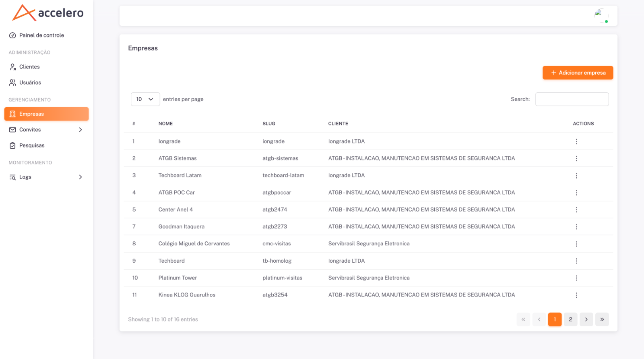Open the entries per page dropdown

[145, 99]
